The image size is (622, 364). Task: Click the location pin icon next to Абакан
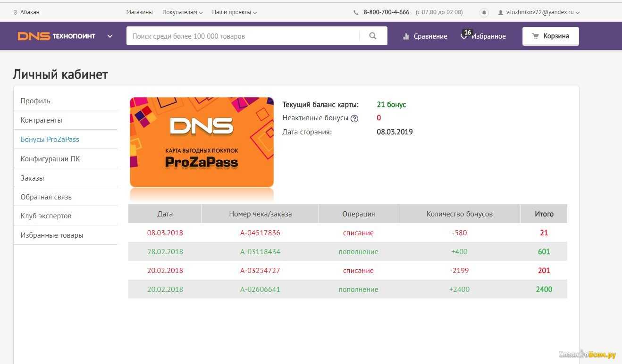16,13
